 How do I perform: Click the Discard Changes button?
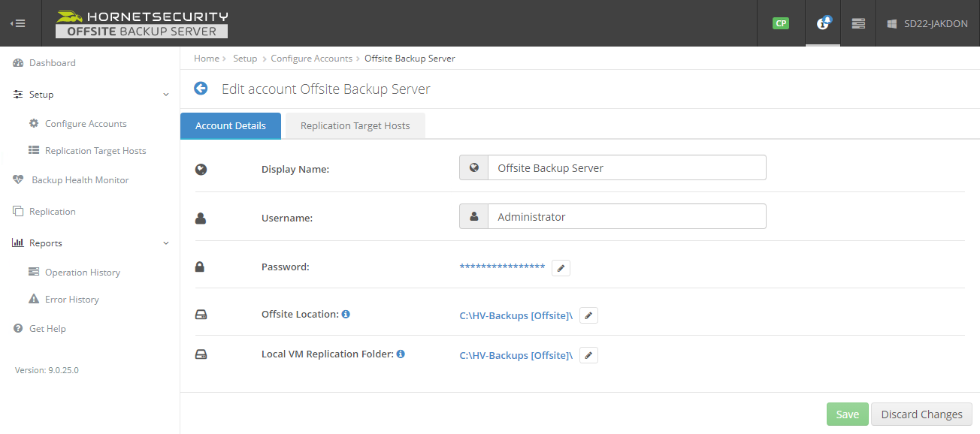pyautogui.click(x=921, y=414)
